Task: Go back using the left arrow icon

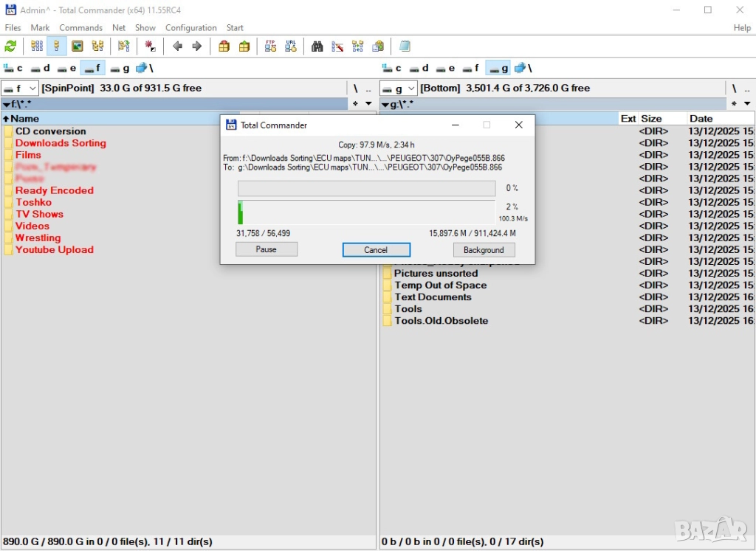Action: (177, 46)
